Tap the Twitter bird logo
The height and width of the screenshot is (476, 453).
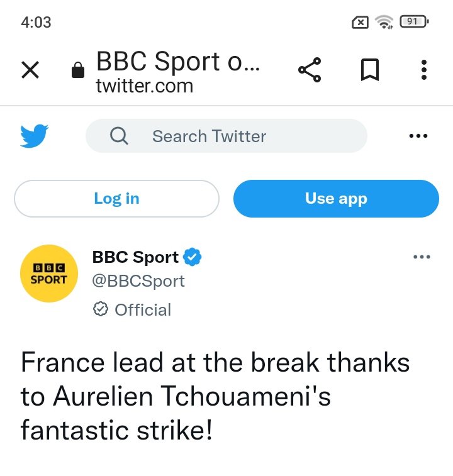coord(34,136)
